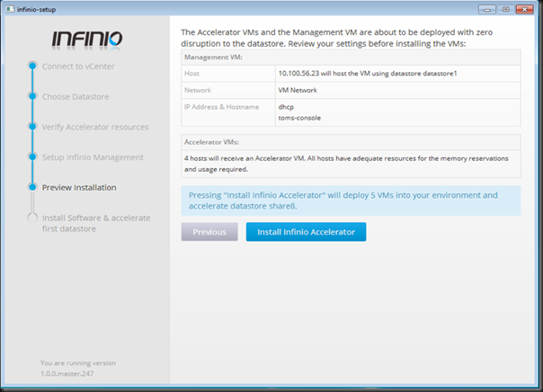This screenshot has height=392, width=543.
Task: Click the Install Infinio Accelerator button
Action: tap(306, 232)
